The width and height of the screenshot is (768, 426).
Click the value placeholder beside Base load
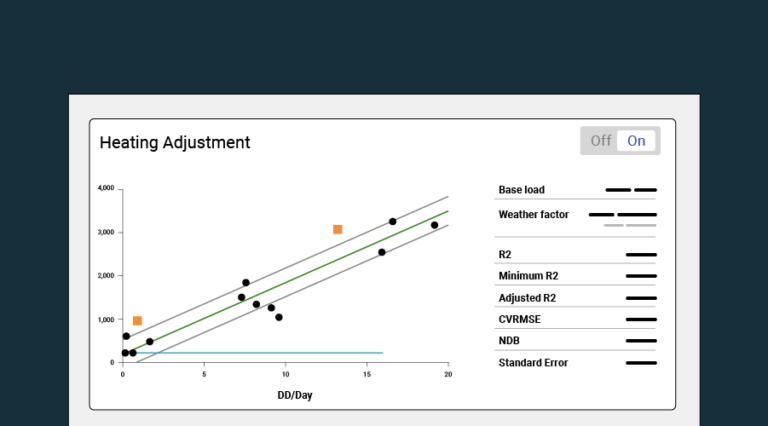[631, 190]
